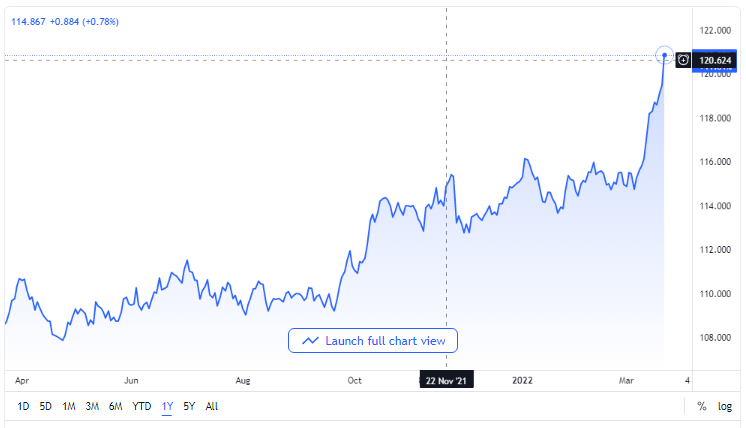Click the add alert clock icon
746x428 pixels.
pos(683,60)
